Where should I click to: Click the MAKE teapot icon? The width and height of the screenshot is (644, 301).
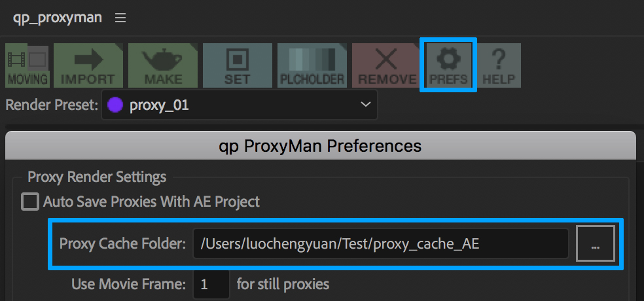point(163,65)
